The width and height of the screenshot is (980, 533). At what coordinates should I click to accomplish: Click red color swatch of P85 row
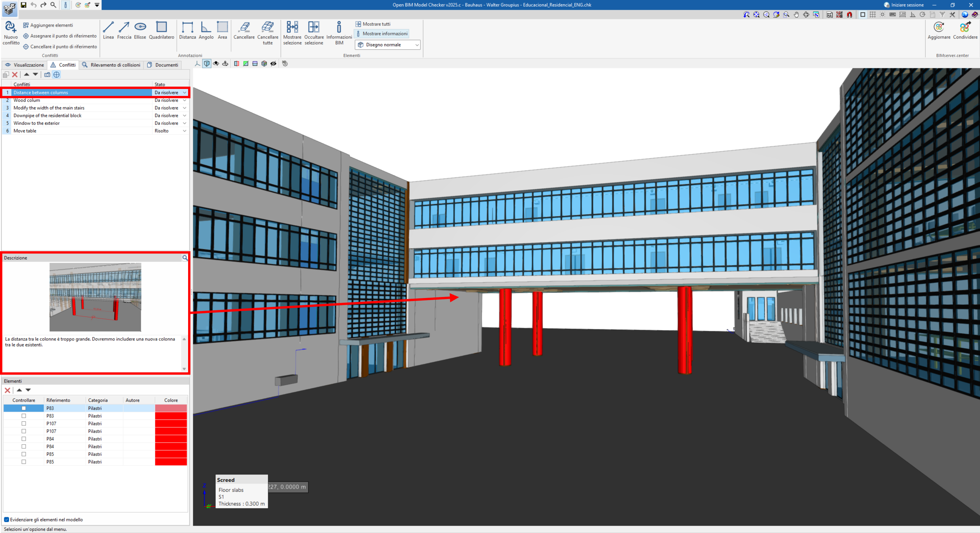[x=171, y=454]
